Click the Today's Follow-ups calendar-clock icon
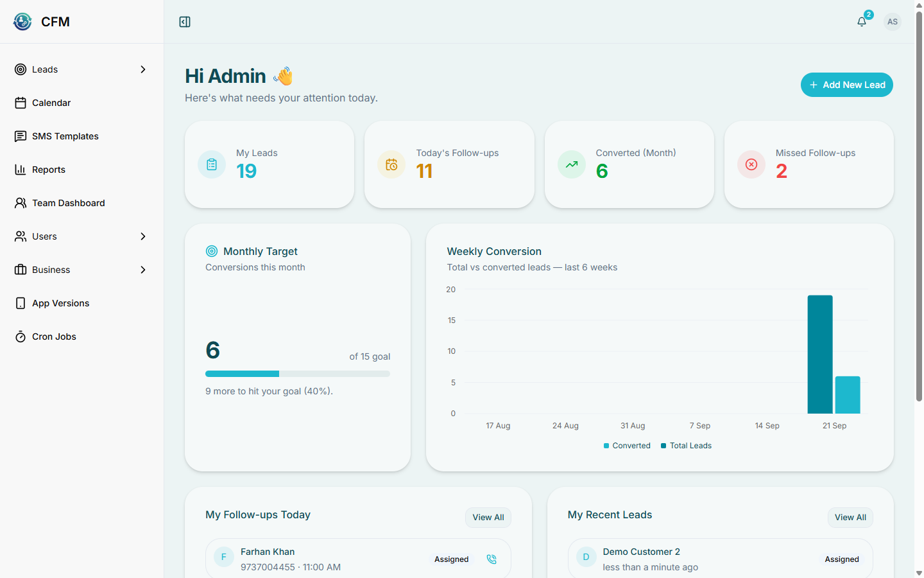This screenshot has width=924, height=578. point(391,164)
